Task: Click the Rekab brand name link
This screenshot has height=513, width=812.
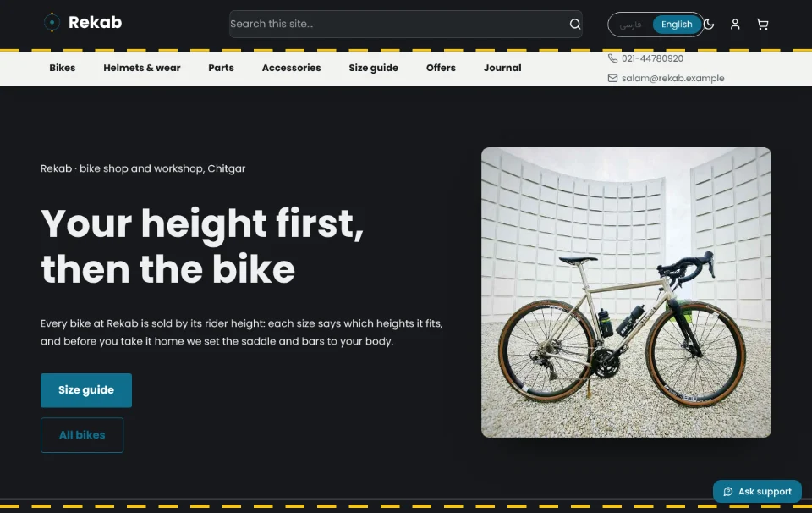Action: coord(96,22)
